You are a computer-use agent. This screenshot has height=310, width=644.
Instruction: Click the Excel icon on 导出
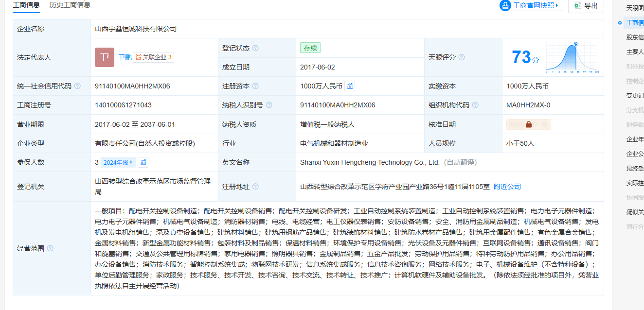pos(577,5)
